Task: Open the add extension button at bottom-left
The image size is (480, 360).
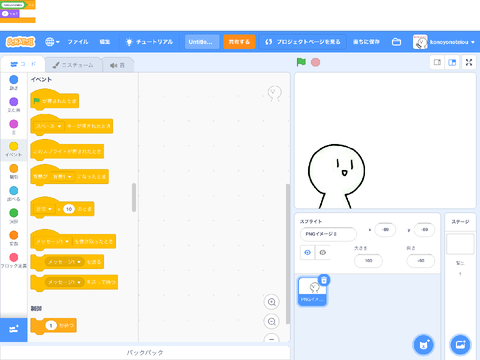Action: 14,330
